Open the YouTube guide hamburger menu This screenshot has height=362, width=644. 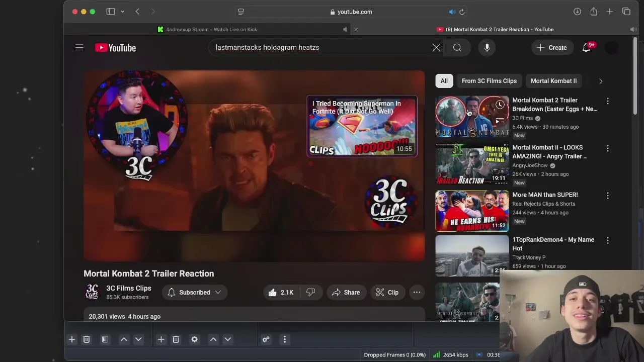[x=79, y=48]
